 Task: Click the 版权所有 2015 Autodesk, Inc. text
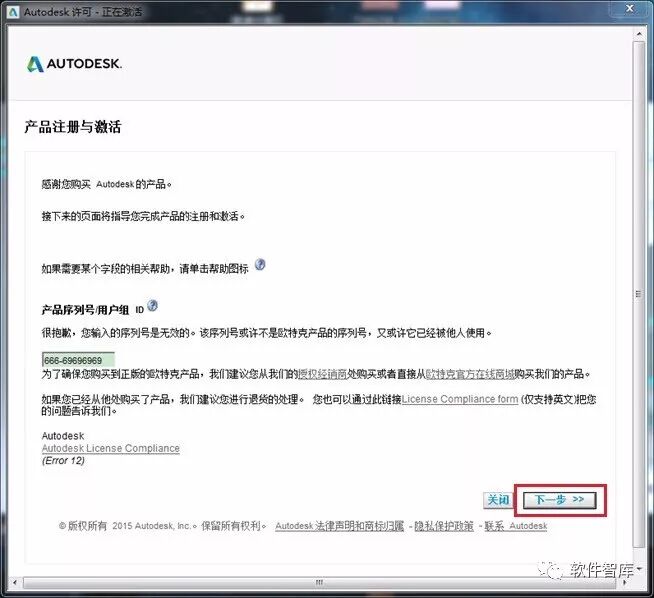(128, 526)
